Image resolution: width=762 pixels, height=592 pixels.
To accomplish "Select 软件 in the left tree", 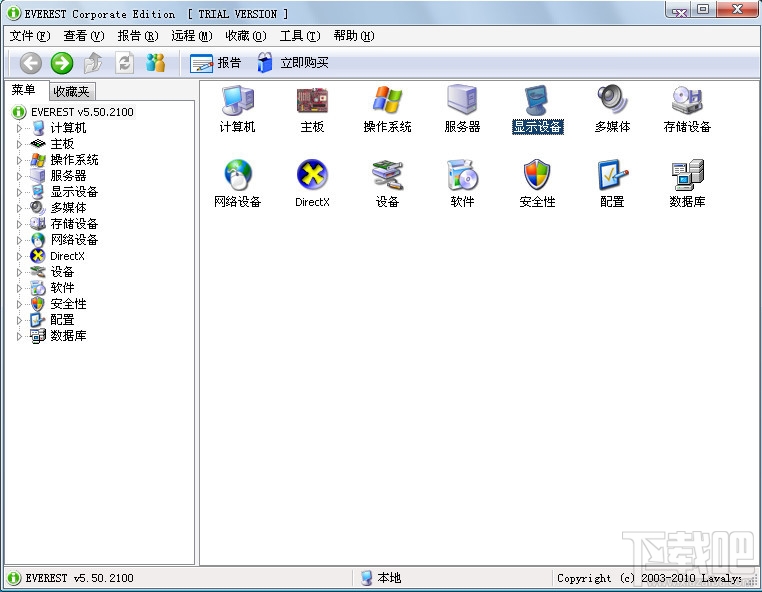I will (62, 289).
